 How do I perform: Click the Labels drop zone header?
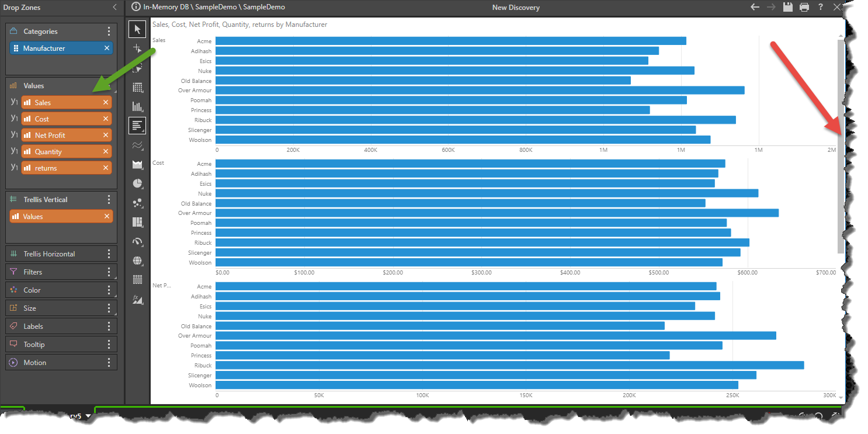point(61,327)
